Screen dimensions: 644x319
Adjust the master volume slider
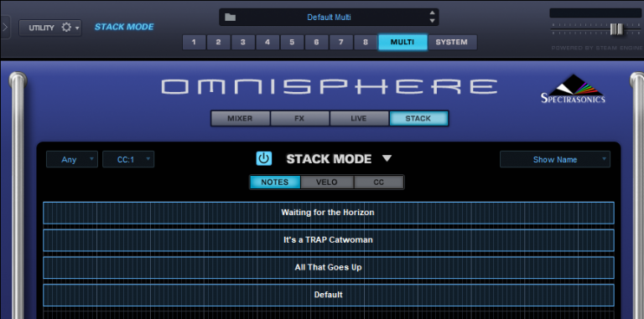point(616,29)
